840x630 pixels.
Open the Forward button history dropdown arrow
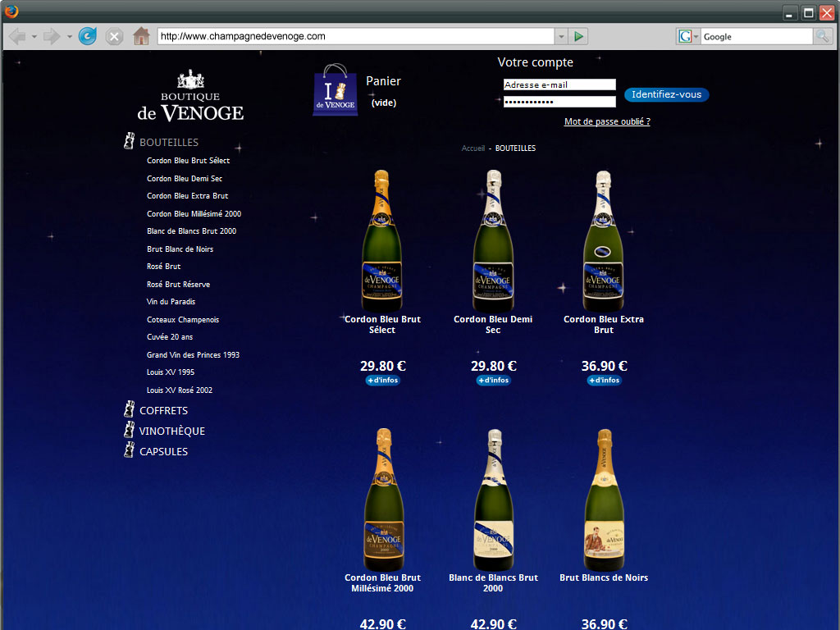pyautogui.click(x=69, y=37)
